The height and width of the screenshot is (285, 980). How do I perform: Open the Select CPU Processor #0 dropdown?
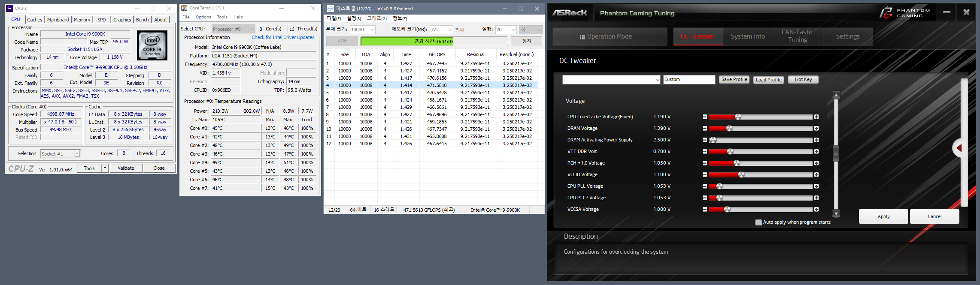234,29
